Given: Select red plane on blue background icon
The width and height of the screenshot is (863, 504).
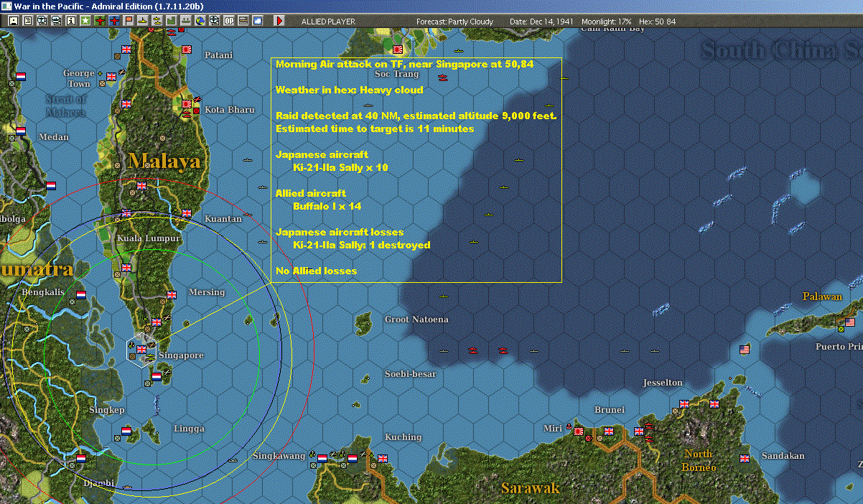Looking at the screenshot, I should tap(115, 22).
